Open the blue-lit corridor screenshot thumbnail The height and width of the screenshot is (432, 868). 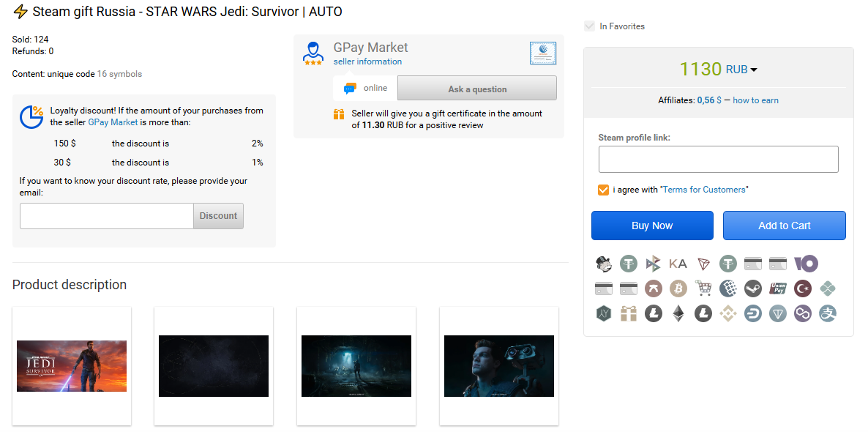coord(356,366)
